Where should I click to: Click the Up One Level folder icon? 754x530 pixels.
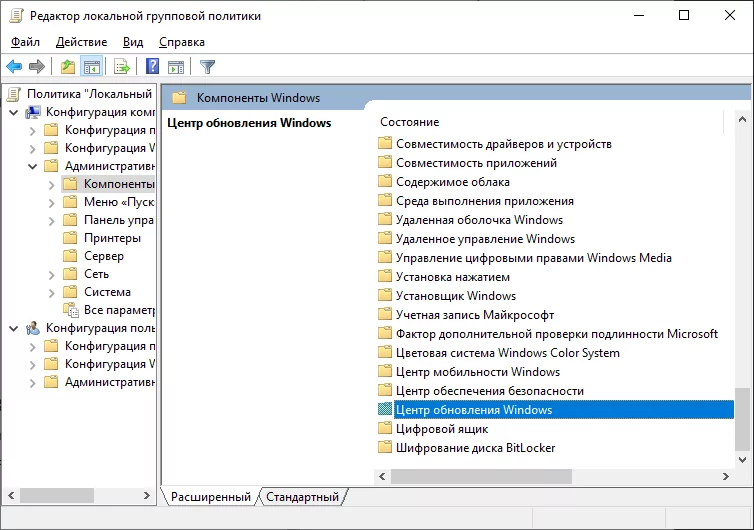[67, 67]
